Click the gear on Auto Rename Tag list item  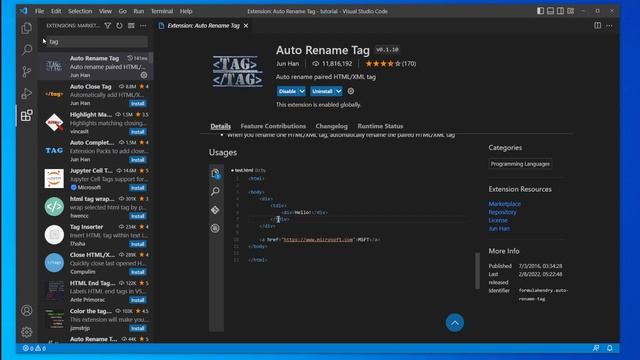pos(144,75)
